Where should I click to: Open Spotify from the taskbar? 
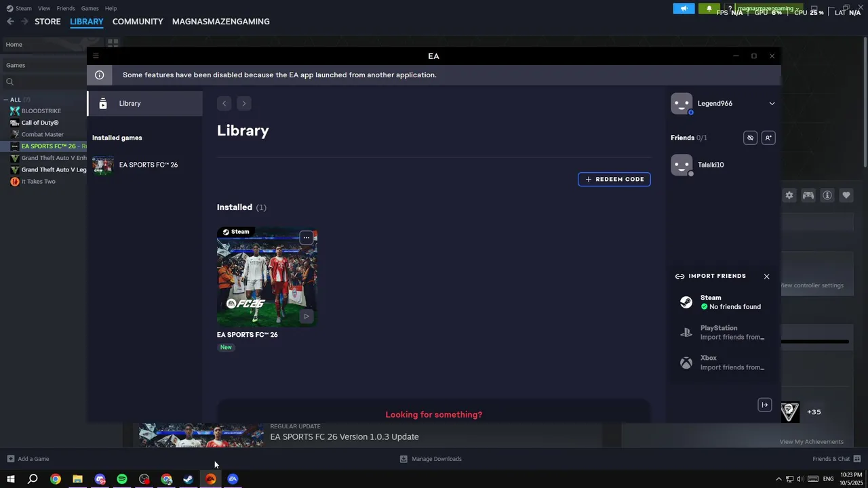[122, 479]
